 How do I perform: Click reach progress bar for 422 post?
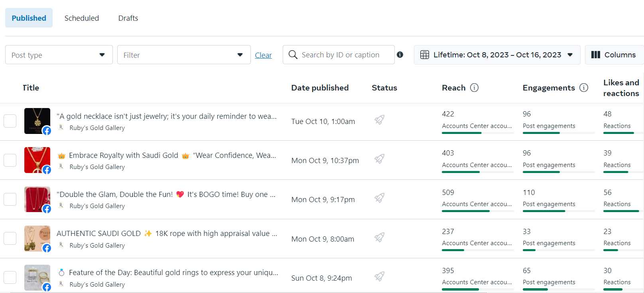[x=477, y=133]
